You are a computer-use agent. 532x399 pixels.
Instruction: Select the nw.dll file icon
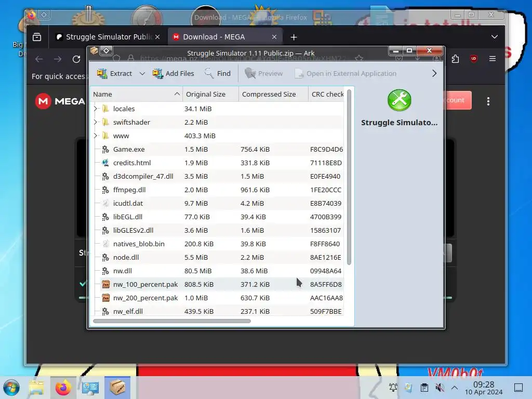[105, 271]
